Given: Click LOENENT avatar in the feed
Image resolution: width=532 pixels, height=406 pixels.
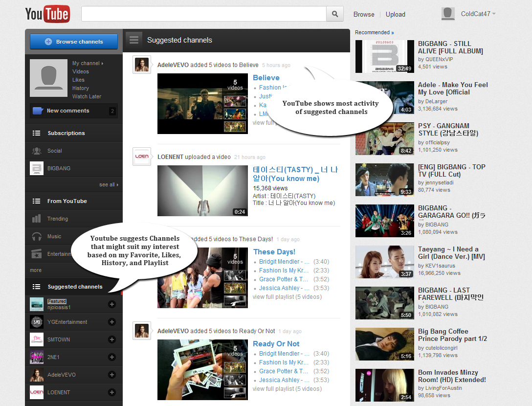Looking at the screenshot, I should click(x=142, y=157).
